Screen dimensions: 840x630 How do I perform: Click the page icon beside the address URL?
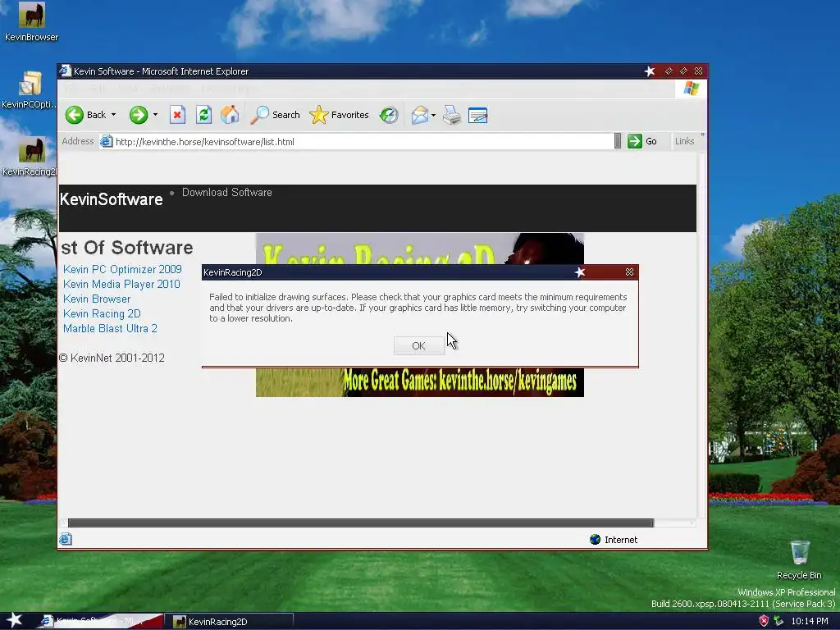[x=107, y=141]
